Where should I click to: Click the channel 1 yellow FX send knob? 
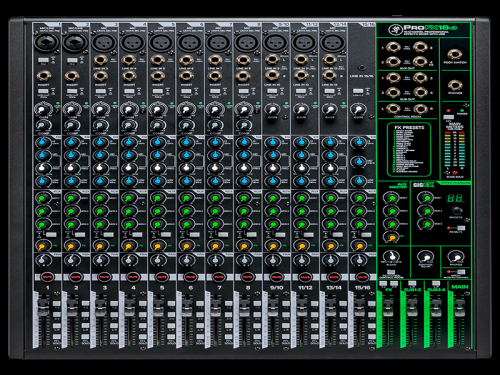(x=42, y=246)
